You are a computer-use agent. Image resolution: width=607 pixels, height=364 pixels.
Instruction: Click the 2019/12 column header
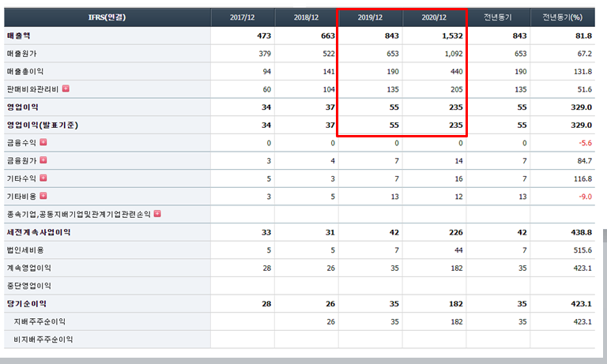click(370, 17)
